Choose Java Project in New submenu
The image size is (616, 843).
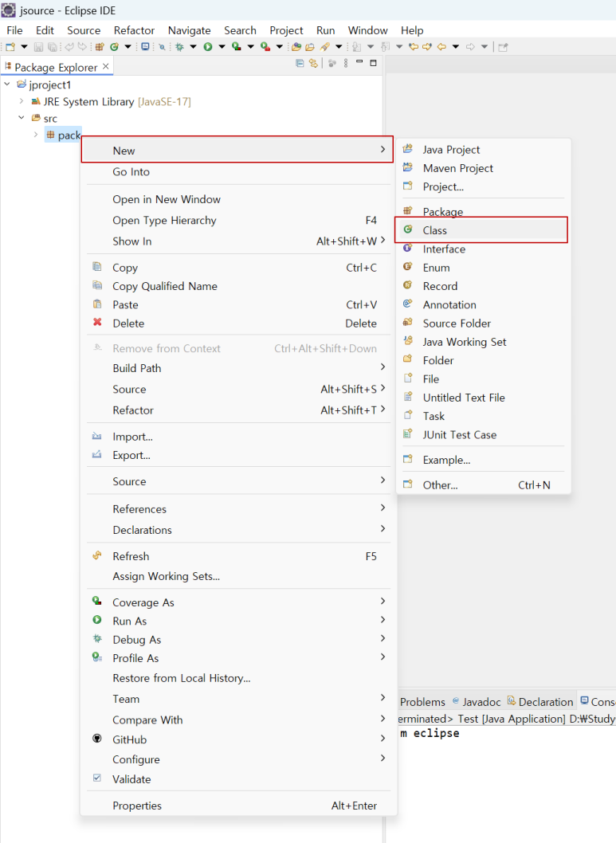coord(483,150)
